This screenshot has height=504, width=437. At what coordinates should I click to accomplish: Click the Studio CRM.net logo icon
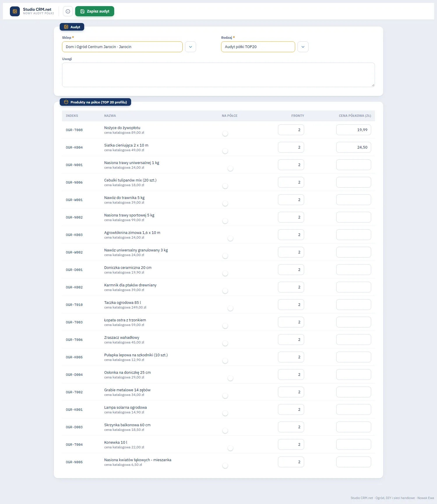click(x=15, y=11)
